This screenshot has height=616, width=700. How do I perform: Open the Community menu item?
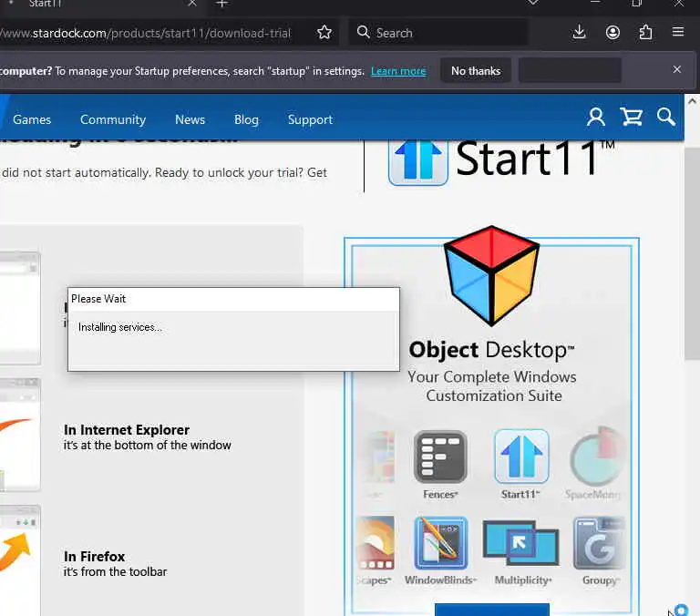[113, 119]
